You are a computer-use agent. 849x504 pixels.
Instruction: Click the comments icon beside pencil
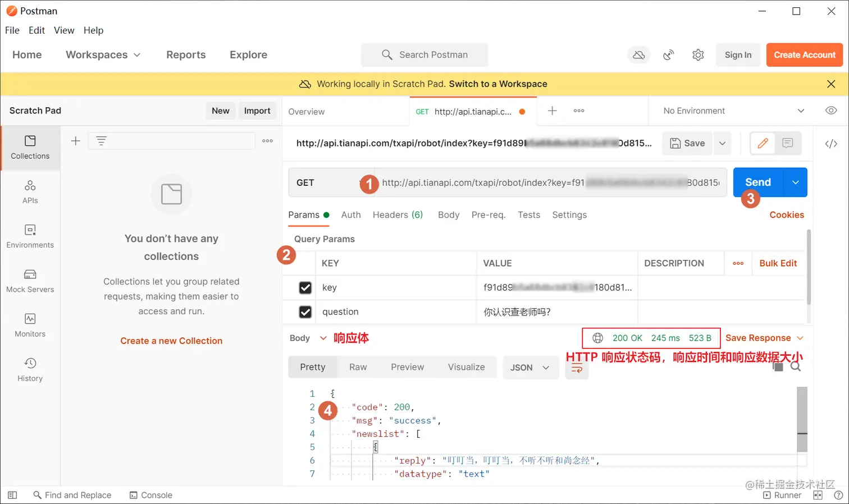click(788, 143)
